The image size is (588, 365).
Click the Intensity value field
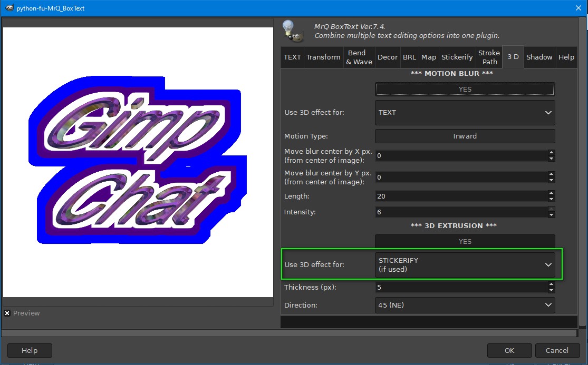coord(461,212)
